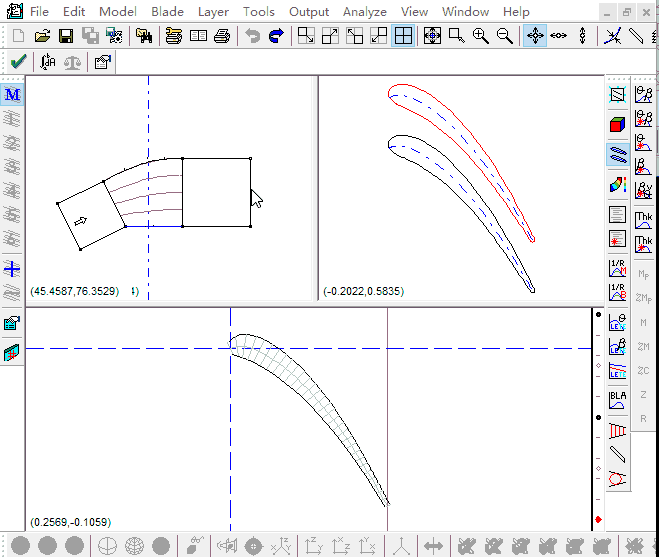Image resolution: width=659 pixels, height=557 pixels.
Task: Click the 3D colored cube view icon
Action: tap(617, 125)
